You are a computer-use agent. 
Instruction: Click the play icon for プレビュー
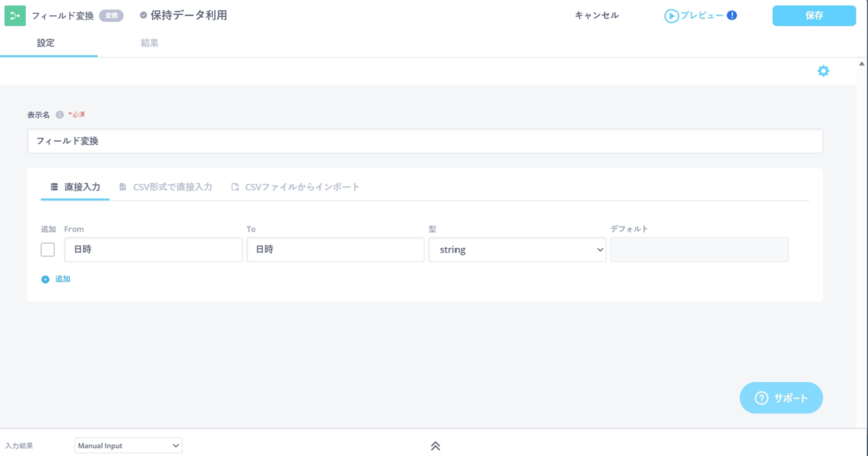click(x=671, y=16)
